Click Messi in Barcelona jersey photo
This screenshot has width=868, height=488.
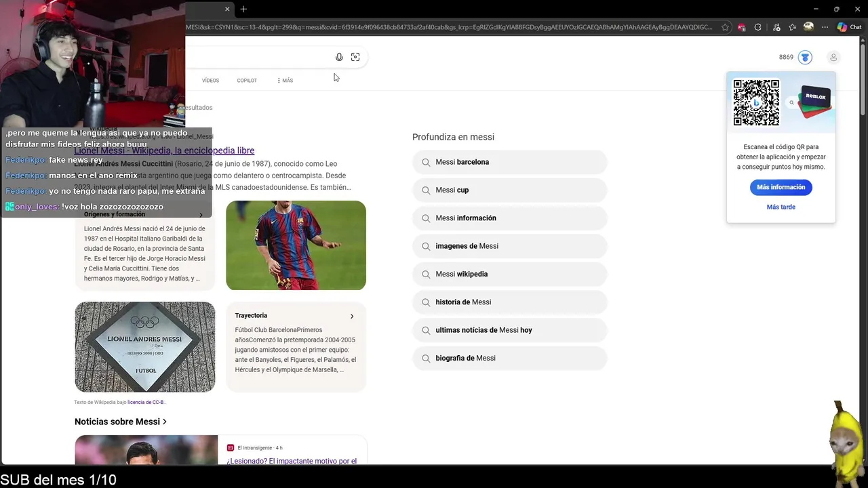tap(296, 245)
